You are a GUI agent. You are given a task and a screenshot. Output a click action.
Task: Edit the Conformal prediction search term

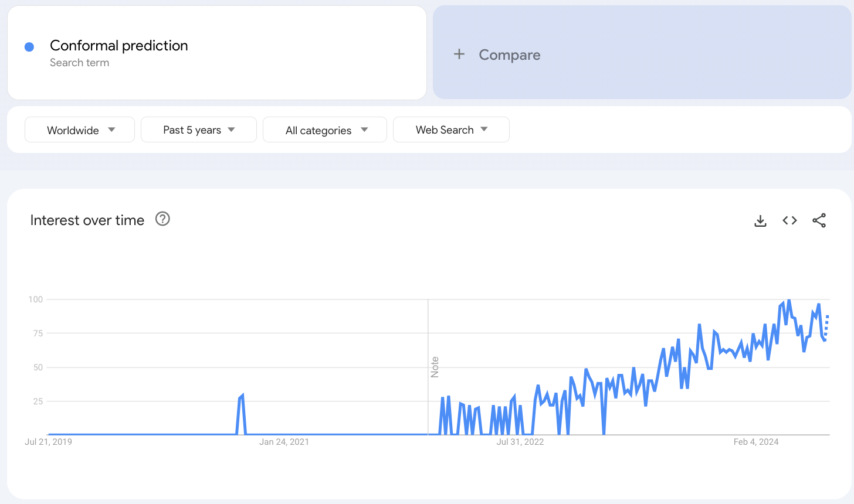[x=119, y=46]
